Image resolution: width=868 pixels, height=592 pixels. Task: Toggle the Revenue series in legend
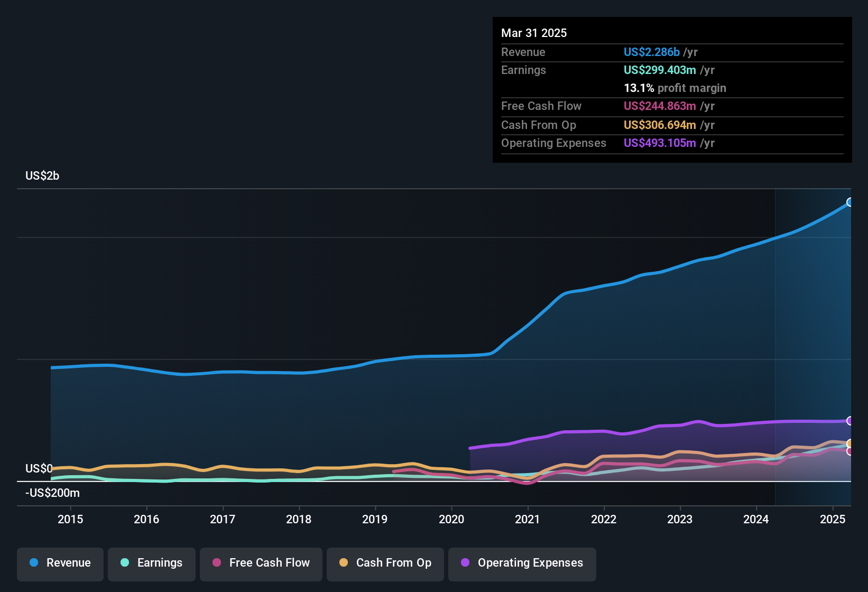coord(60,563)
